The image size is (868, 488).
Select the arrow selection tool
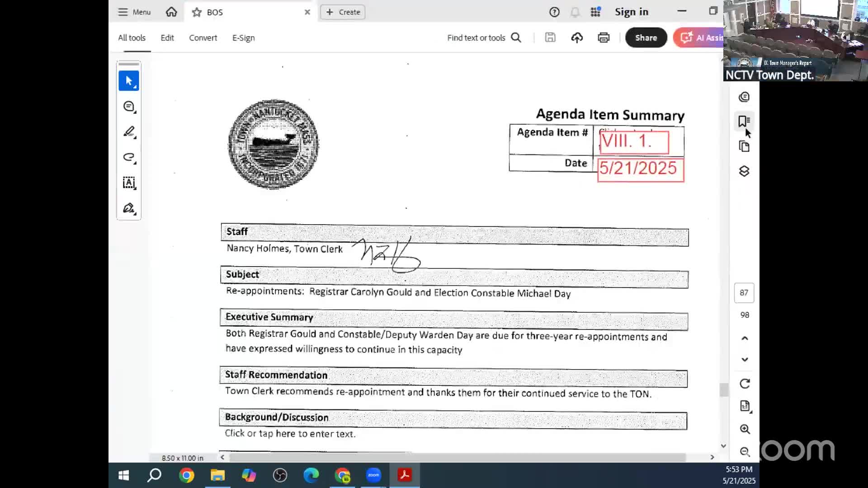129,81
